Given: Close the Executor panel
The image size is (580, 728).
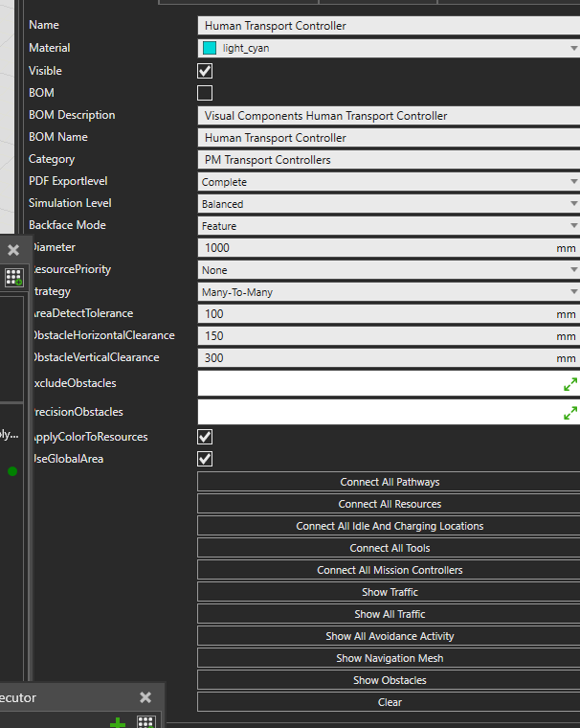Looking at the screenshot, I should (x=145, y=697).
